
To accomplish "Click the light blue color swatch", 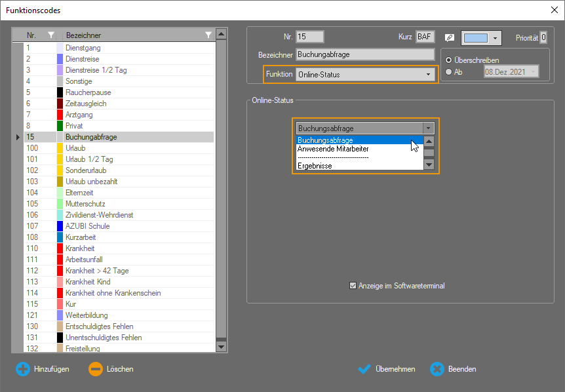I will [475, 38].
